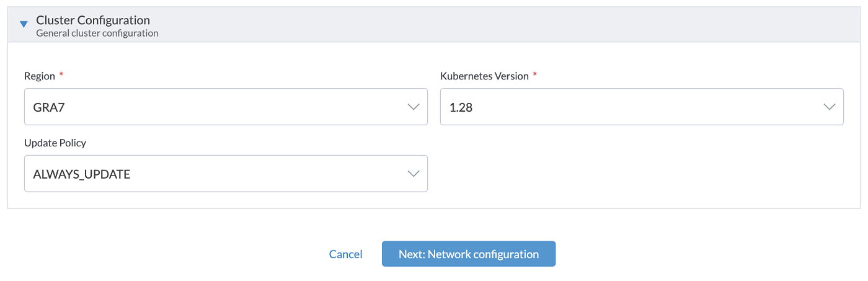Click the red asterisk beside Region
Image resolution: width=868 pixels, height=281 pixels.
click(61, 75)
